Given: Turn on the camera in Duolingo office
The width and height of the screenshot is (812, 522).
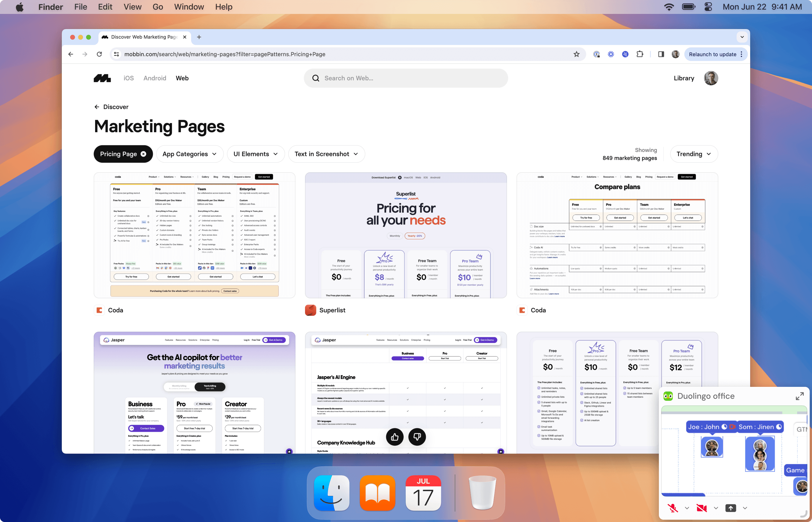Looking at the screenshot, I should coord(702,508).
